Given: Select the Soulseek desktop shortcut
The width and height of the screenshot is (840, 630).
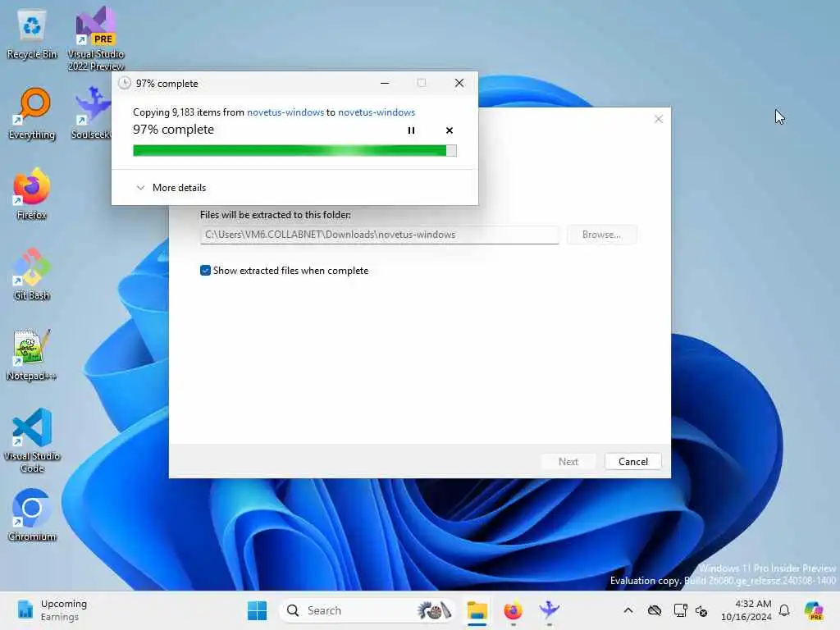Looking at the screenshot, I should click(92, 113).
